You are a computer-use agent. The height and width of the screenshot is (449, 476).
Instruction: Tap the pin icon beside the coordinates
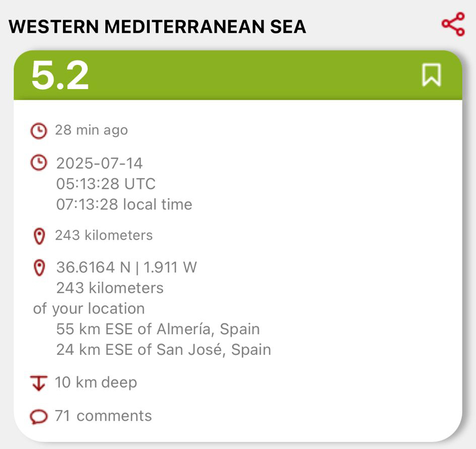point(39,267)
